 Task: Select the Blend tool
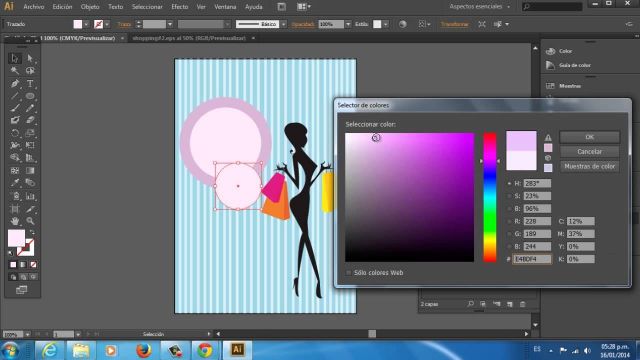click(30, 183)
